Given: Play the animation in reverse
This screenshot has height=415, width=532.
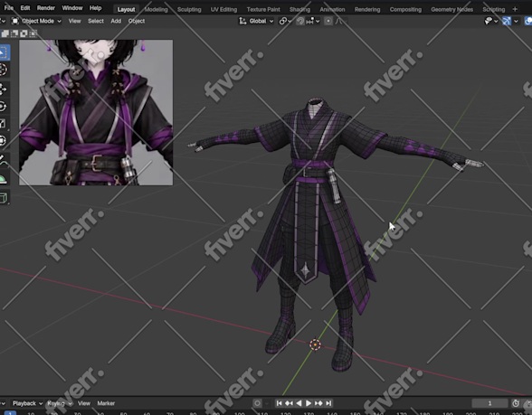Looking at the screenshot, I should click(x=299, y=403).
